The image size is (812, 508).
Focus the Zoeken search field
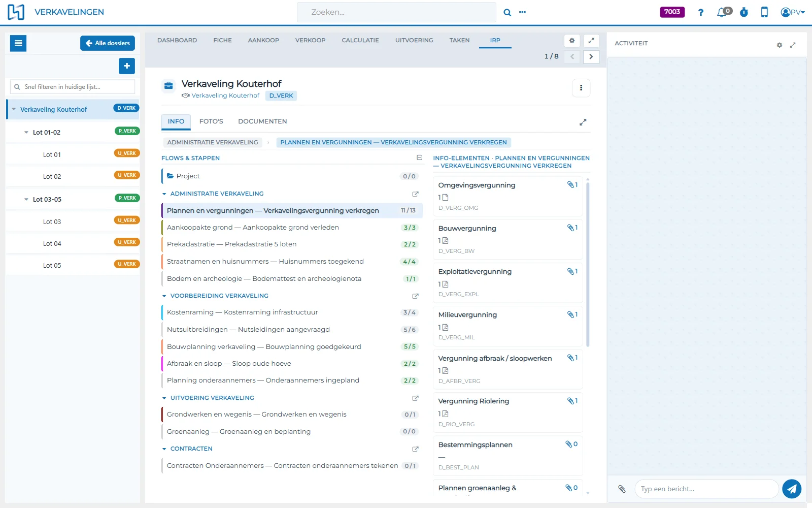[x=396, y=12]
